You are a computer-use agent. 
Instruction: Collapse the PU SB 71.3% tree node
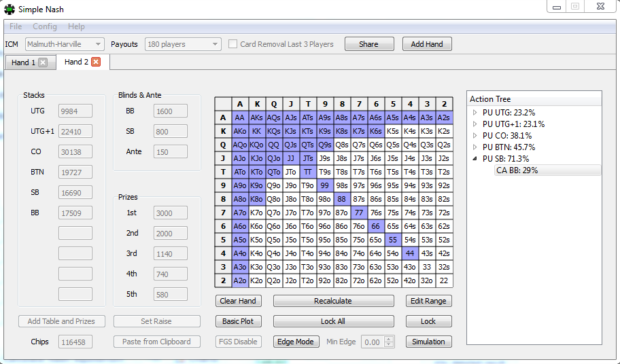click(475, 159)
